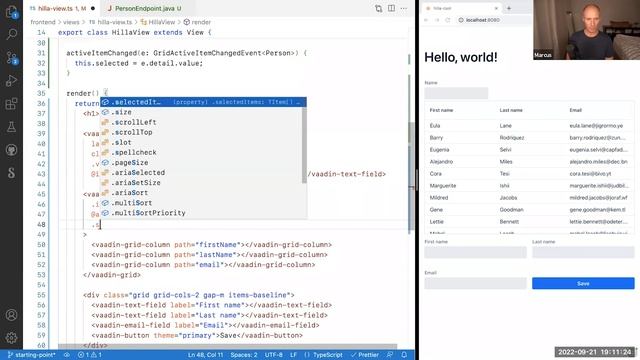The image size is (640, 360).
Task: Select .spellcheck autocomplete suggestion
Action: (201, 152)
